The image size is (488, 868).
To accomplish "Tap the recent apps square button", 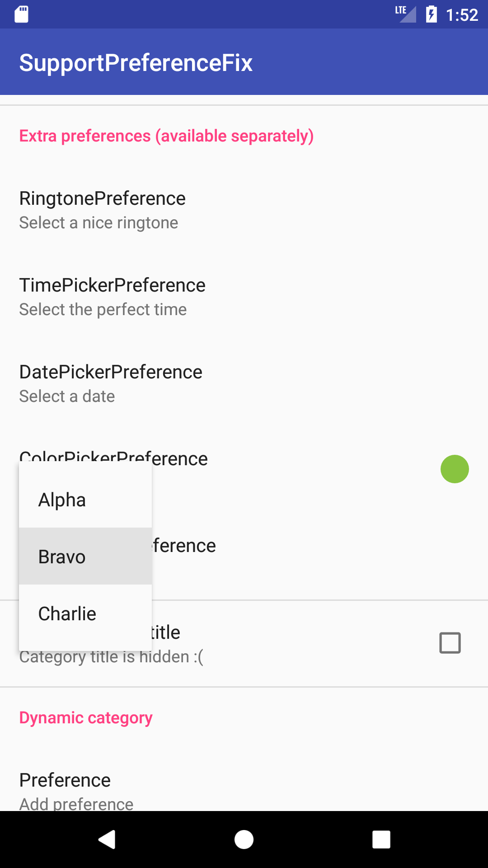I will tap(381, 840).
